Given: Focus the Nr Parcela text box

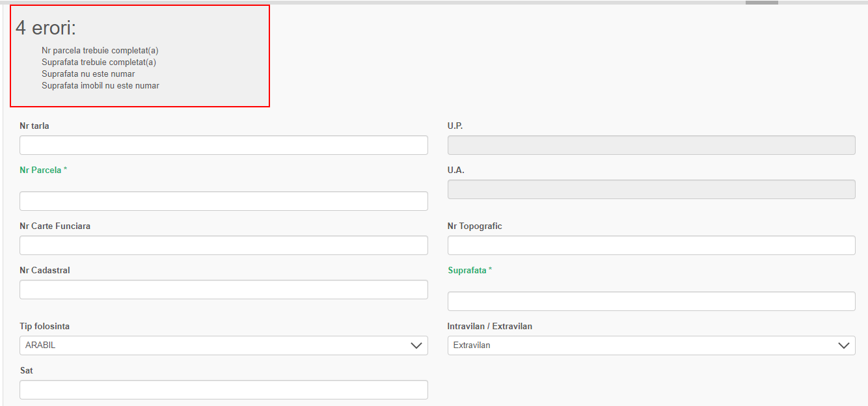Looking at the screenshot, I should pos(223,201).
